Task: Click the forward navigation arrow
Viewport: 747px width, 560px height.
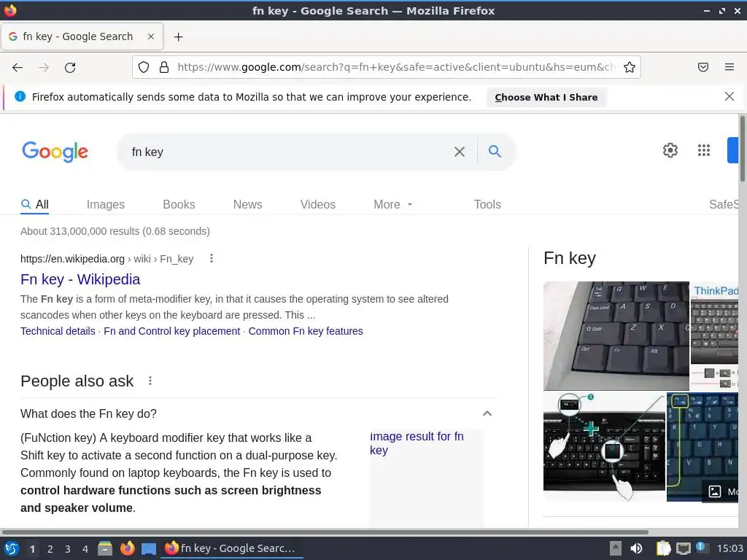Action: (x=44, y=68)
